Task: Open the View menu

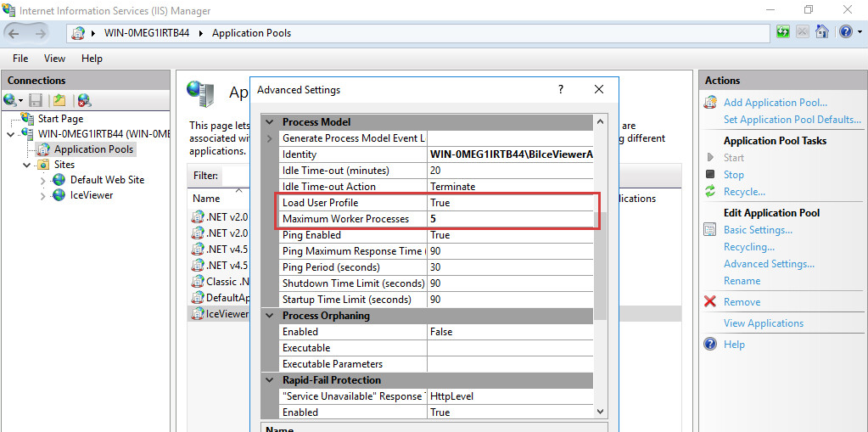Action: [54, 59]
